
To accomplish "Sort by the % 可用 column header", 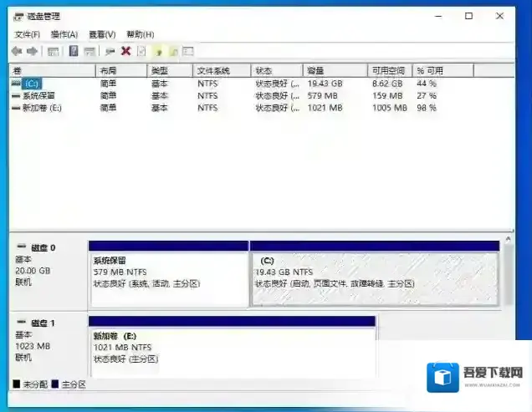I will tap(443, 70).
